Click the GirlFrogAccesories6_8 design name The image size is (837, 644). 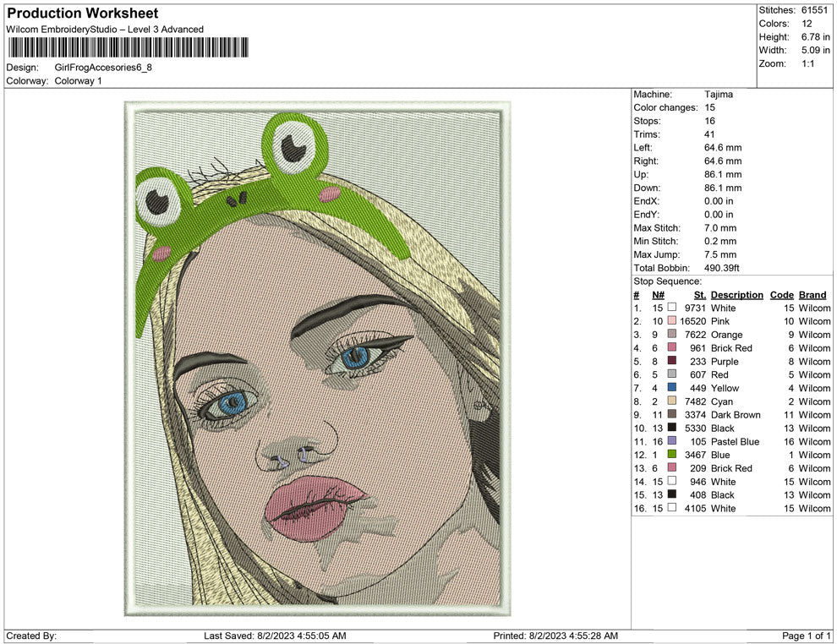pos(101,68)
